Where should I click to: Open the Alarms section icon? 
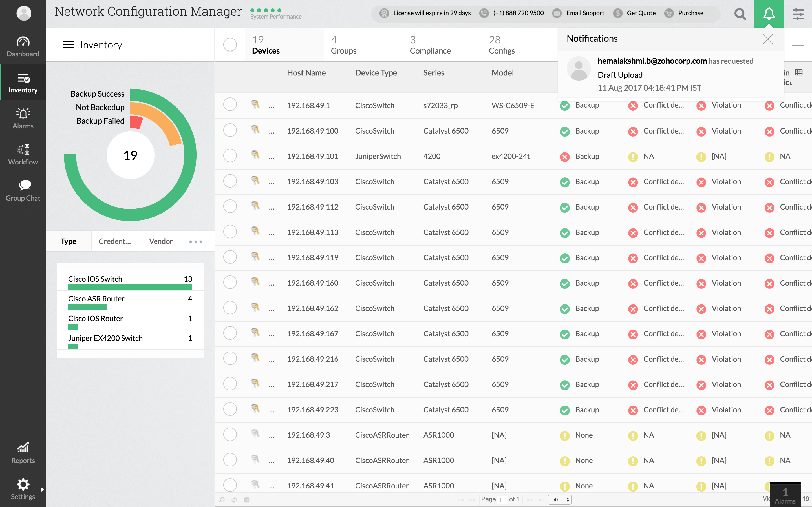coord(23,114)
